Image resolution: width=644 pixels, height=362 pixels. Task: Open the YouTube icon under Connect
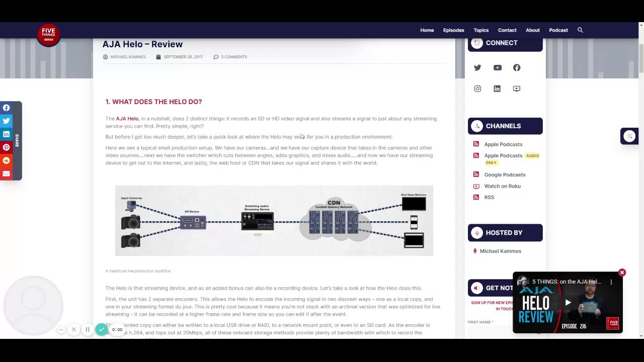(x=497, y=68)
